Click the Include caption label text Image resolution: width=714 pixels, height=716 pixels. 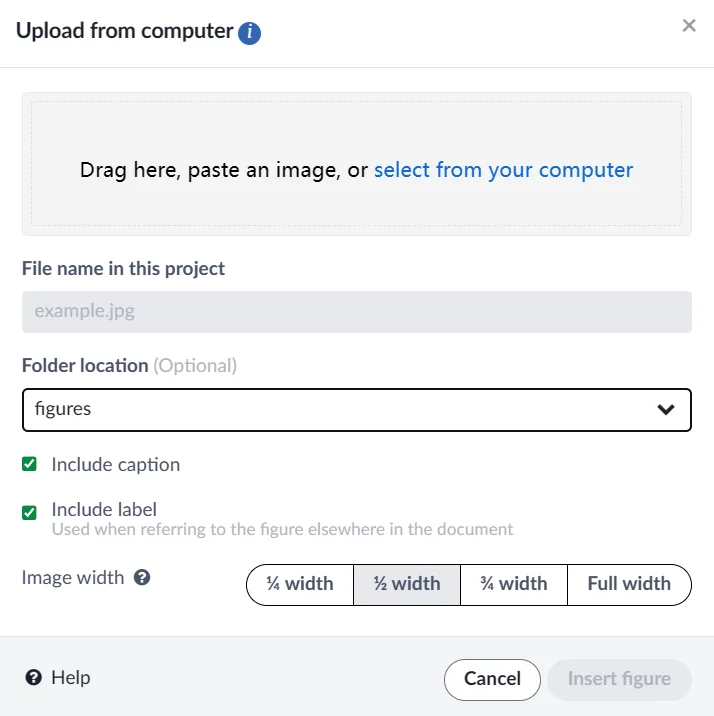[116, 464]
